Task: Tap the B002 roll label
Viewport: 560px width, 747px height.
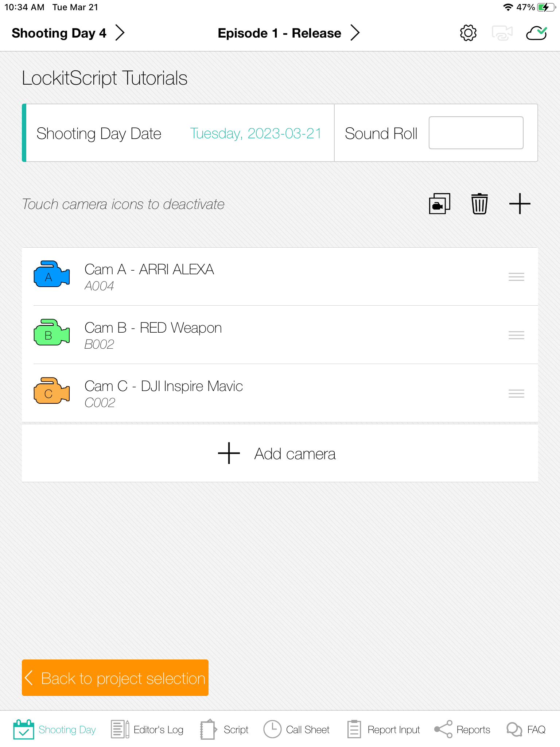Action: 99,344
